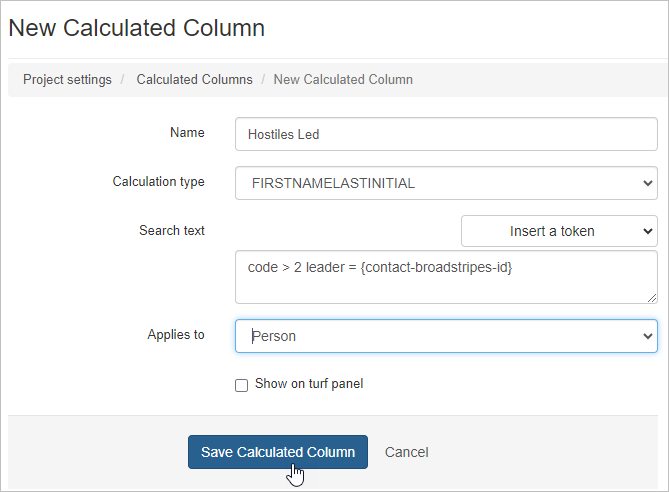Click the Applies to label
The width and height of the screenshot is (669, 492).
[176, 335]
